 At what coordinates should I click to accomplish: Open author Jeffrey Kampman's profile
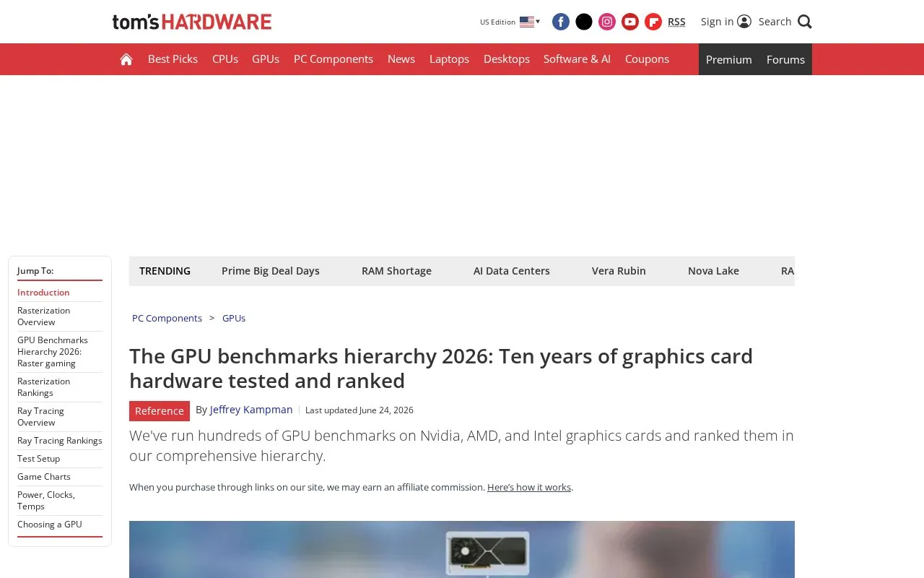point(251,410)
